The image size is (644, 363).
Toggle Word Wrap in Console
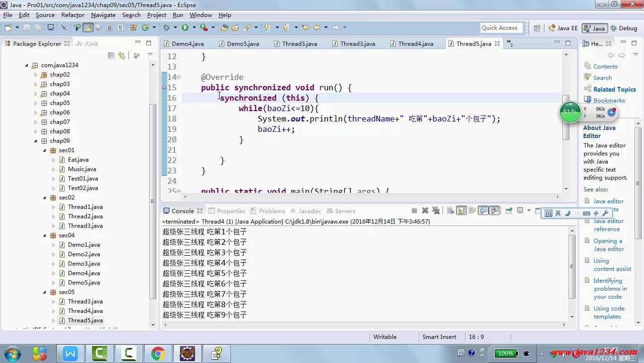[x=472, y=211]
